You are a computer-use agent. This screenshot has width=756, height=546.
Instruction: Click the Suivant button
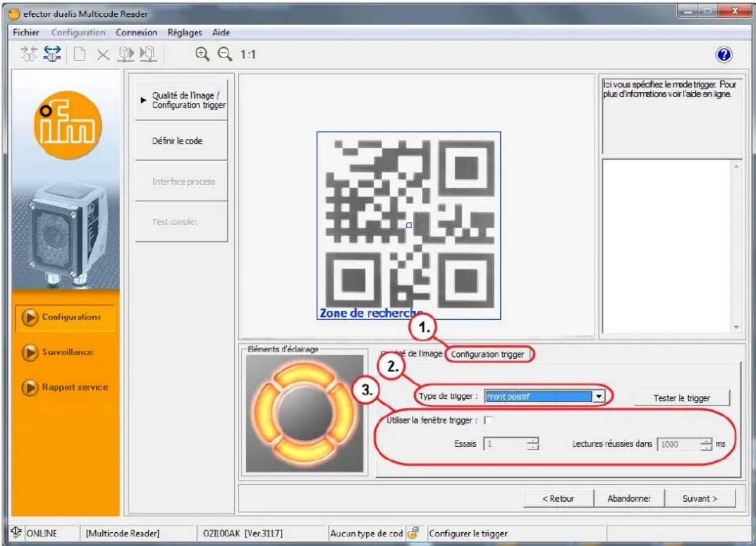point(700,498)
